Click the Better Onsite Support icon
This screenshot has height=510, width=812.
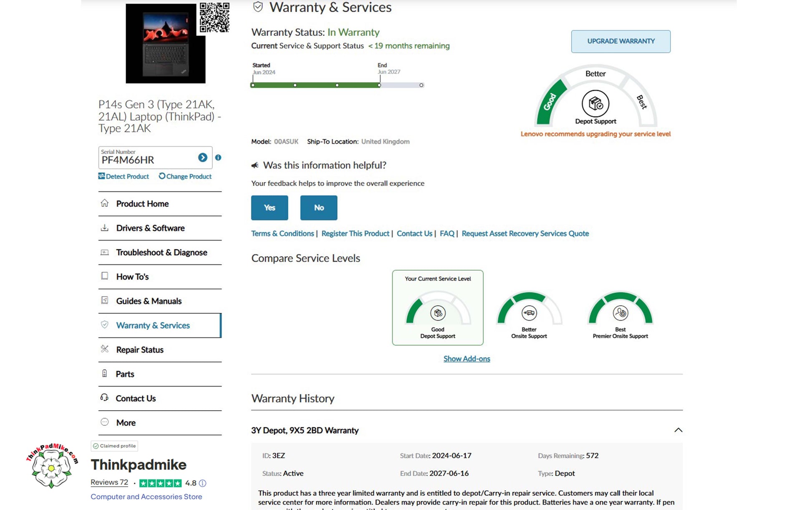[x=529, y=313]
